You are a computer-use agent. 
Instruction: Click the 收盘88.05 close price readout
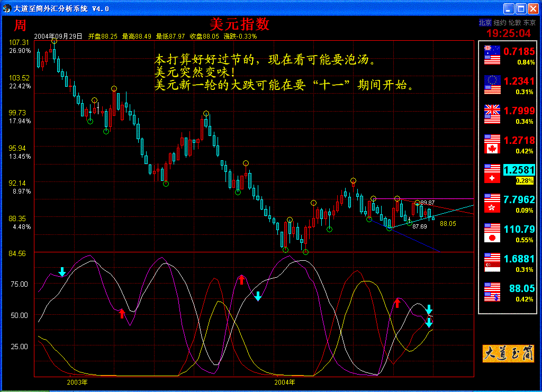click(x=204, y=37)
